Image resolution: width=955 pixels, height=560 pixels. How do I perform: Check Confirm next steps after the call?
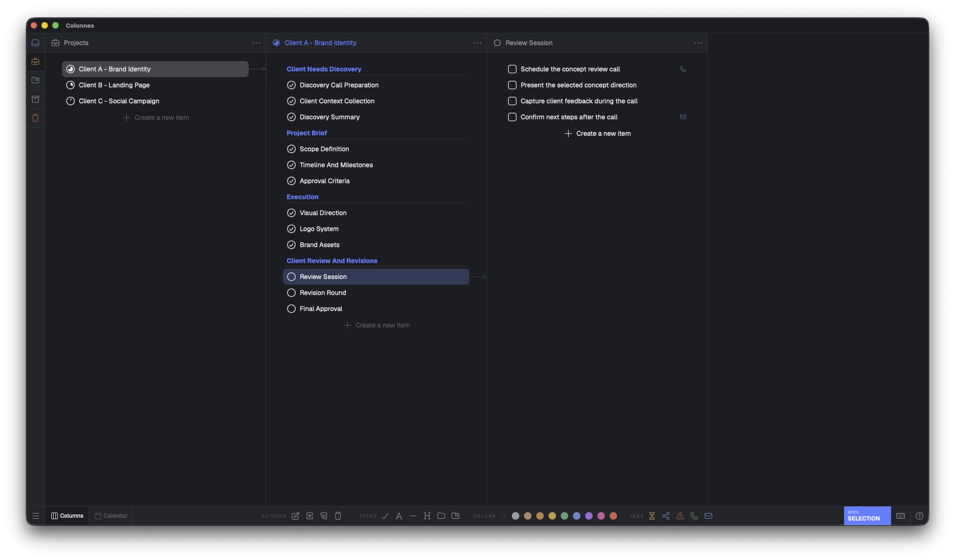[x=512, y=117]
